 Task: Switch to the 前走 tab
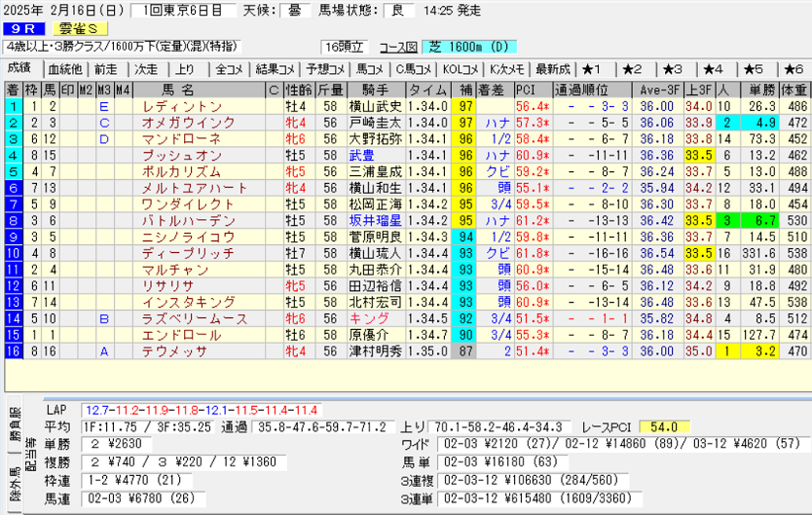[105, 69]
